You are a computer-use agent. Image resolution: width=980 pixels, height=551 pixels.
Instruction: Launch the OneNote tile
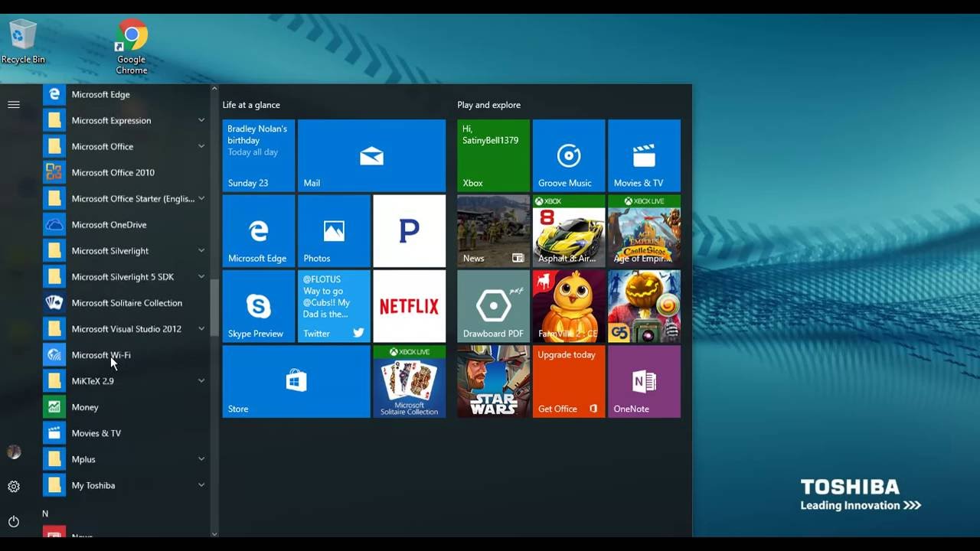(x=644, y=381)
